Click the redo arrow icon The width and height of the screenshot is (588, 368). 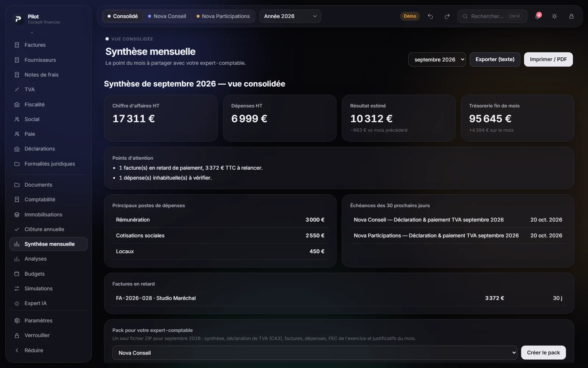tap(447, 16)
